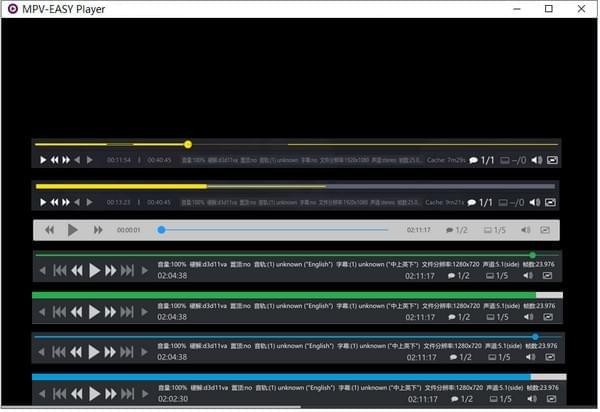
Task: Cycle audio track 1/5 in light gray skin
Action: coord(495,230)
